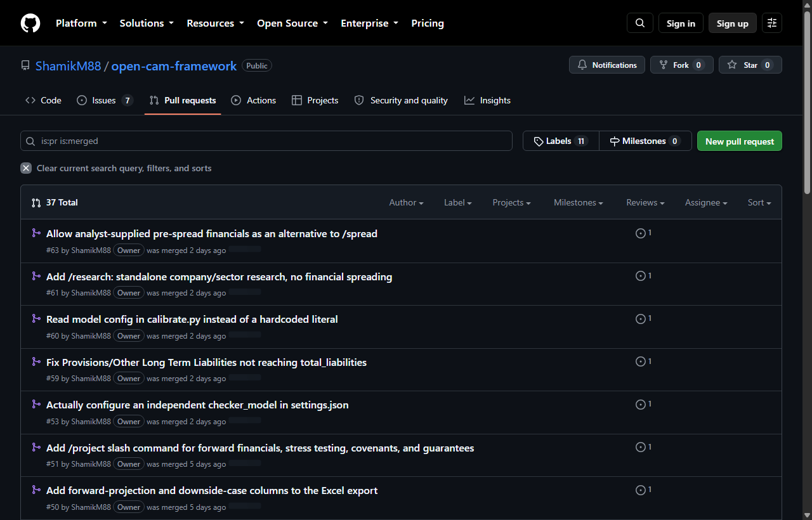Open PR titled Allow analyst-supplied pre-spread financials
The height and width of the screenshot is (520, 812).
tap(212, 233)
